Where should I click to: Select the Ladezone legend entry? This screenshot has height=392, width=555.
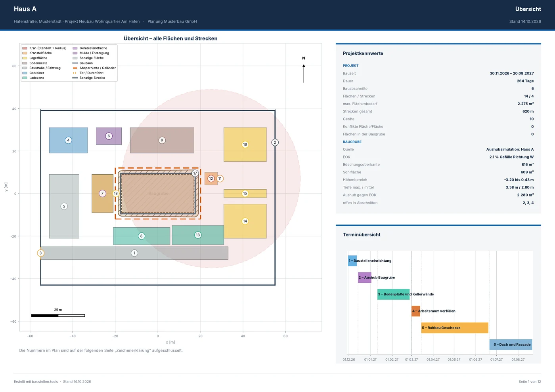pyautogui.click(x=33, y=78)
